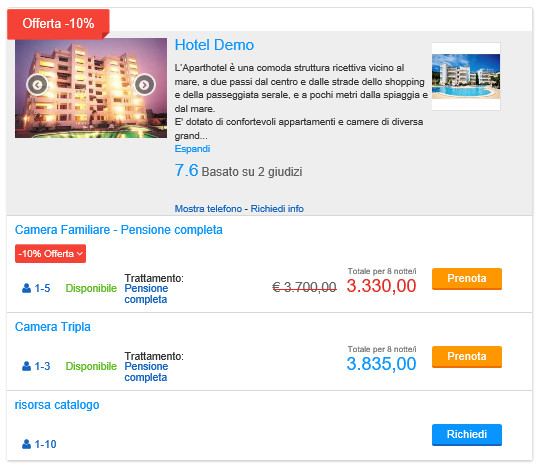Image resolution: width=540 pixels, height=465 pixels.
Task: Open the pool thumbnail photo
Action: pyautogui.click(x=466, y=76)
